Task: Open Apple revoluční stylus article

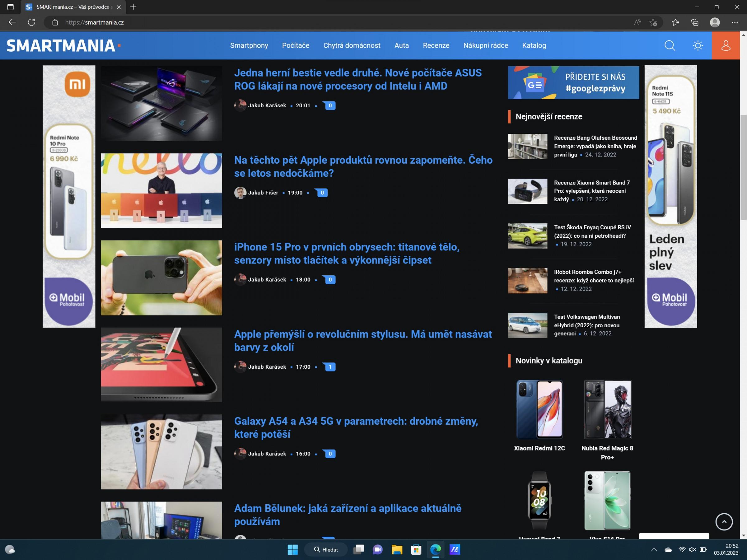Action: [363, 341]
